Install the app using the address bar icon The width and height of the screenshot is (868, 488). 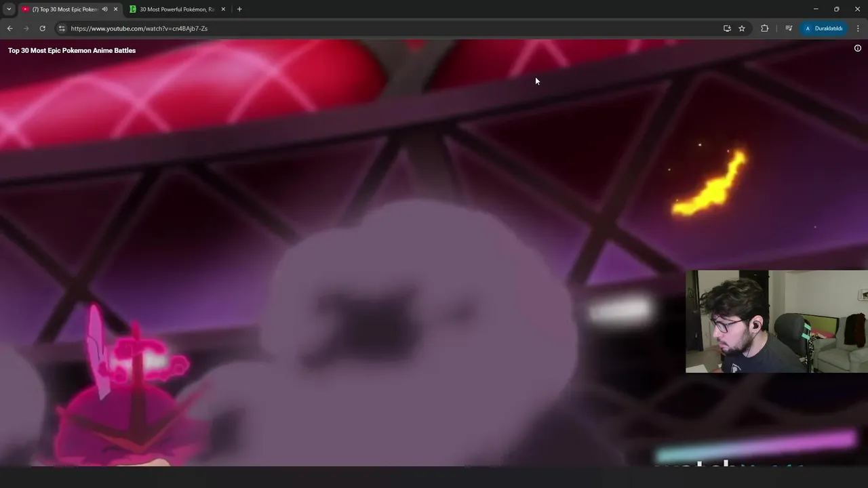click(727, 28)
